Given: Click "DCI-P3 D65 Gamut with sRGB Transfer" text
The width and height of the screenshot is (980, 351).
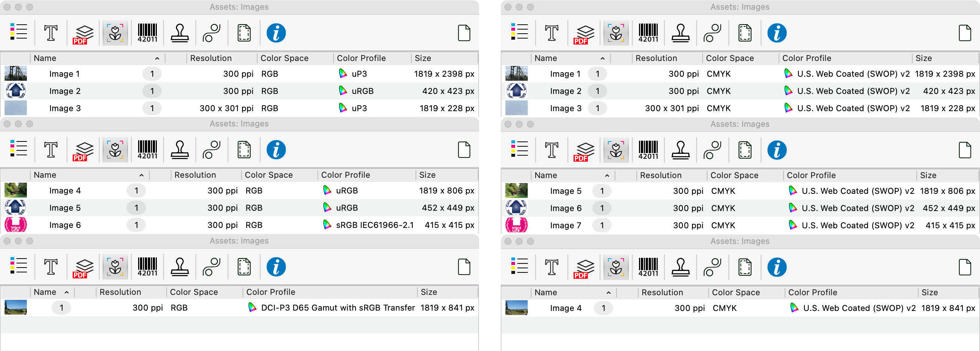Looking at the screenshot, I should (338, 308).
